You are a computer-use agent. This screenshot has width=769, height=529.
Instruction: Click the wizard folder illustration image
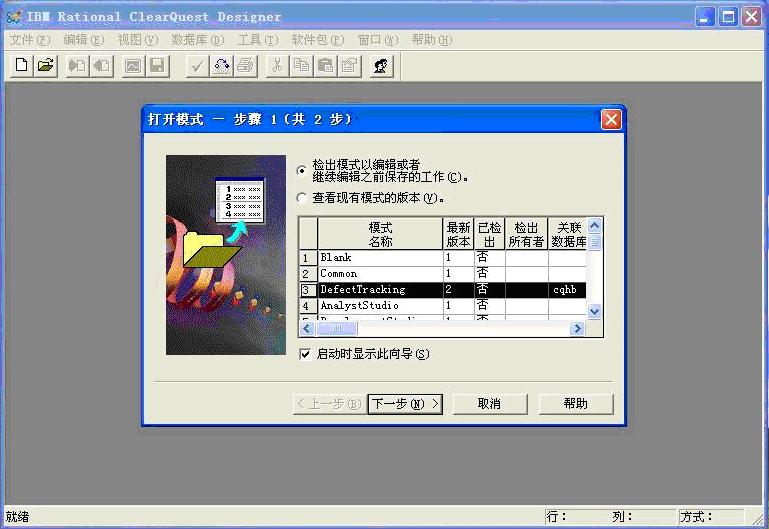click(x=226, y=255)
